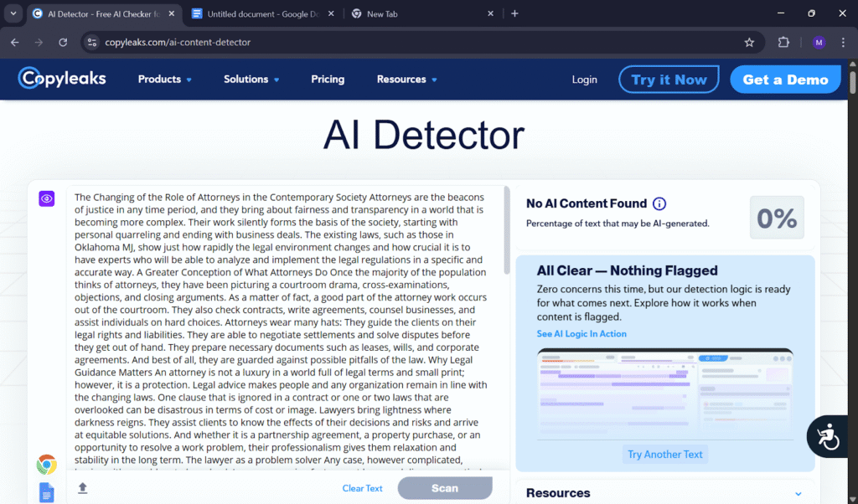This screenshot has width=858, height=504.
Task: Click the Try Another Text button
Action: click(x=665, y=455)
